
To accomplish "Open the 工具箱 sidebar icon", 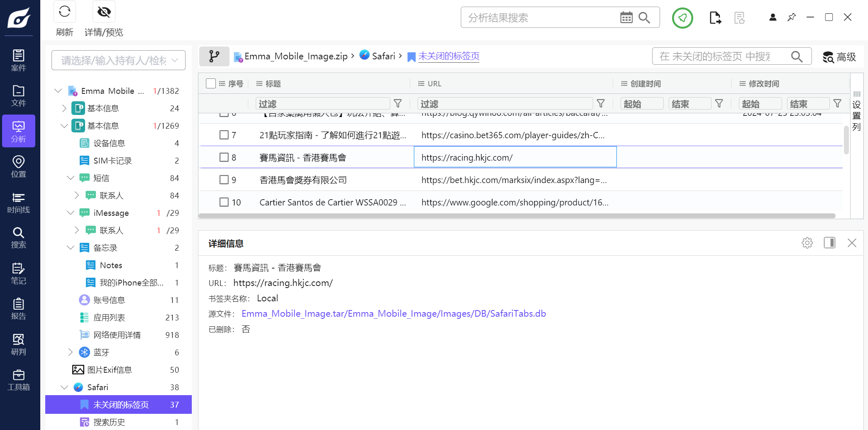I will pos(19,380).
